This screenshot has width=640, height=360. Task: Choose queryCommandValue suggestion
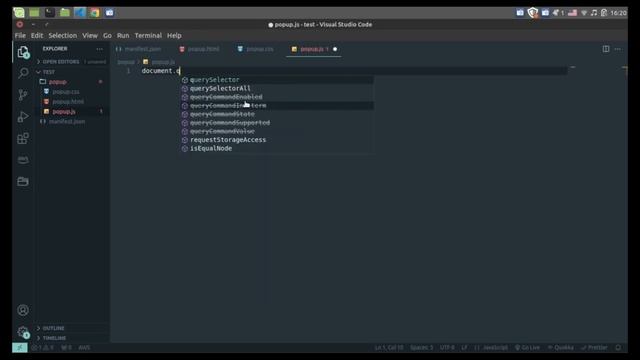pos(277,131)
